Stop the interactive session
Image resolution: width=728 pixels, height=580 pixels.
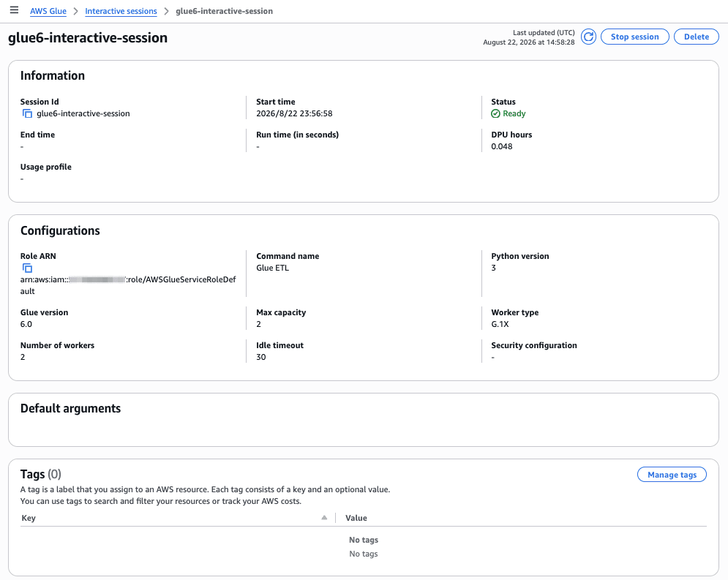(x=634, y=37)
